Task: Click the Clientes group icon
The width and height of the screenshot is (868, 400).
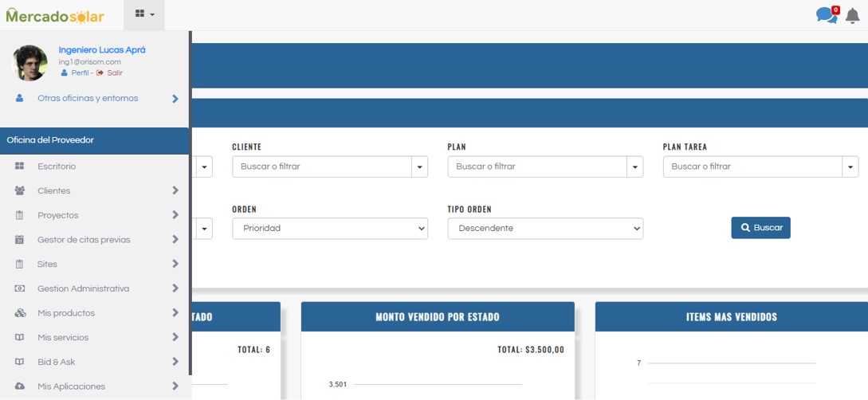Action: 20,191
